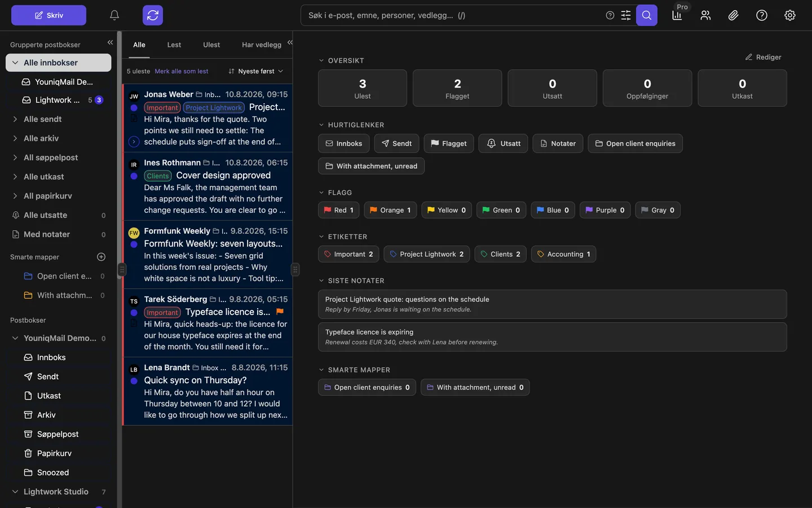Expand the thread arrow on the Jonas Weber email
This screenshot has height=508, width=812.
(134, 142)
